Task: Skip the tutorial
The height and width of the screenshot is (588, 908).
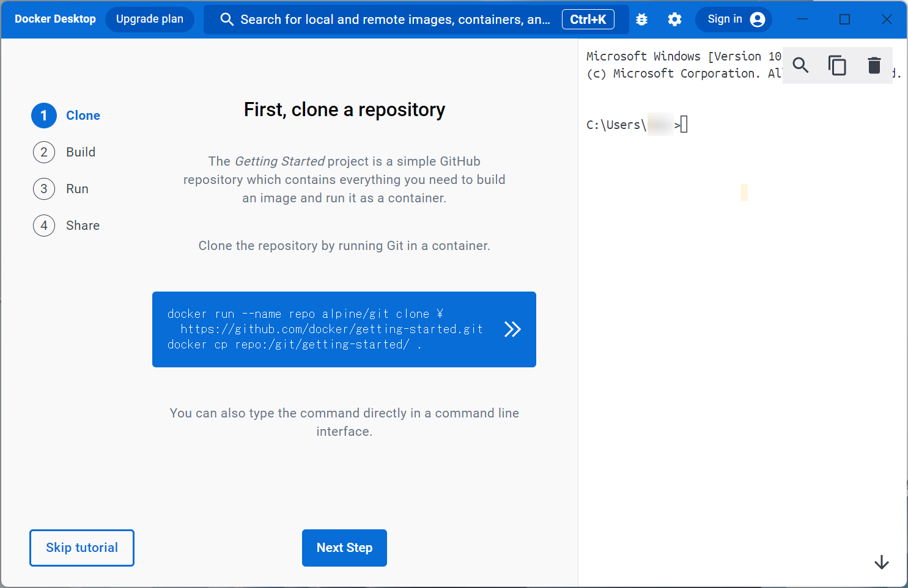Action: [x=82, y=548]
